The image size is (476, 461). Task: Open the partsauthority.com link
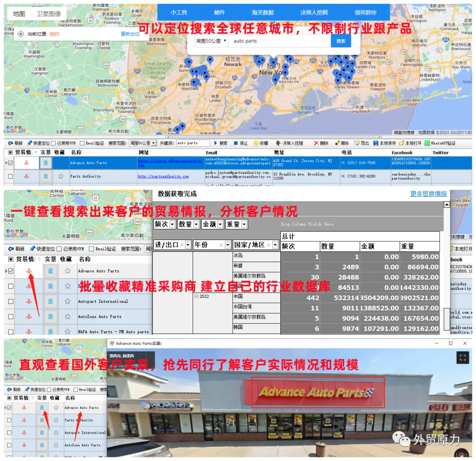(x=164, y=176)
